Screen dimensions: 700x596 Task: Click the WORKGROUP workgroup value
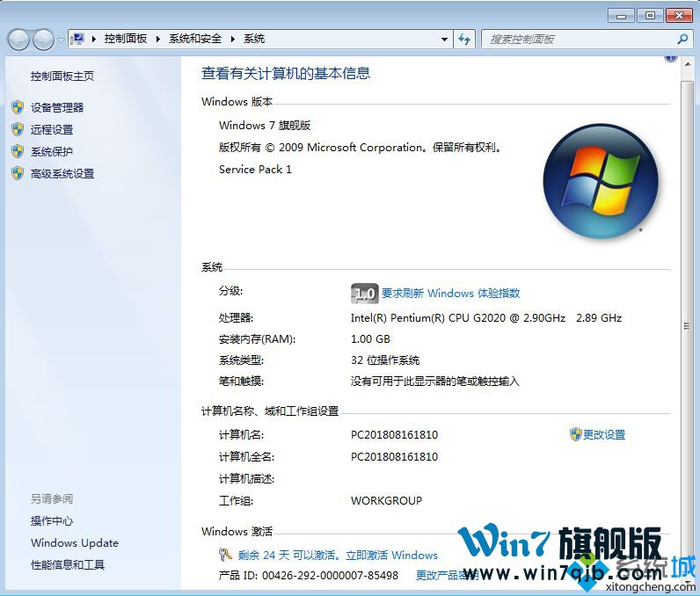387,500
